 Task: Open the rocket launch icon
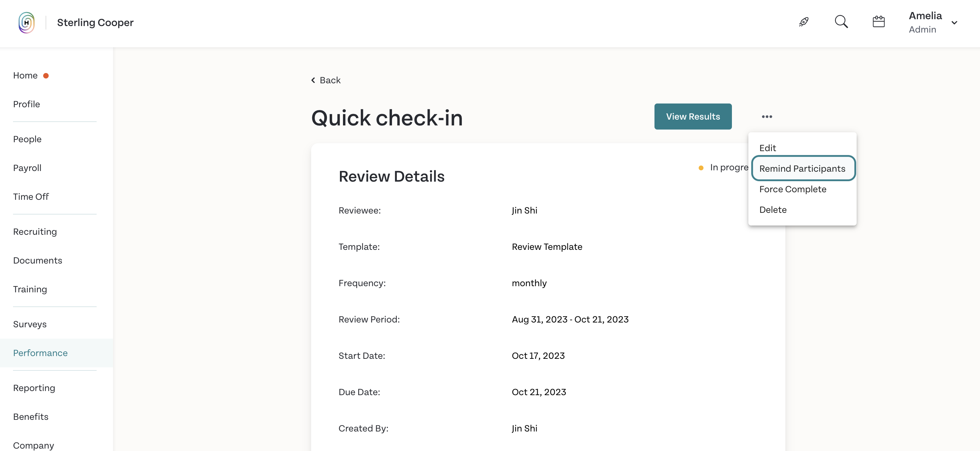804,22
